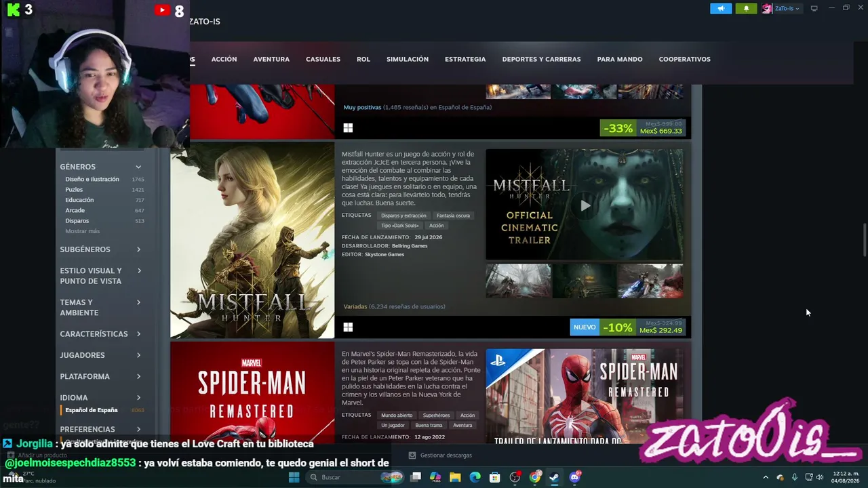The height and width of the screenshot is (488, 868).
Task: Click the Buena trama tag on Spider-Man
Action: click(x=429, y=426)
